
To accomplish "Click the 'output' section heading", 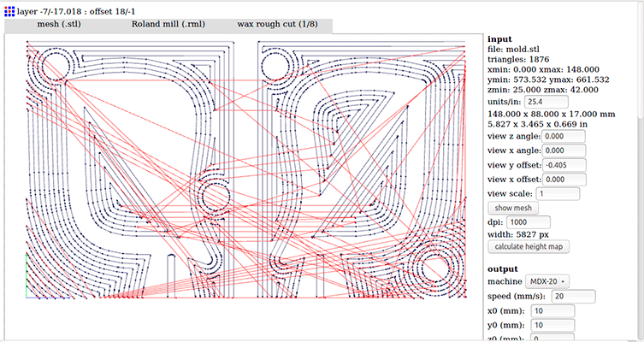I will [503, 269].
